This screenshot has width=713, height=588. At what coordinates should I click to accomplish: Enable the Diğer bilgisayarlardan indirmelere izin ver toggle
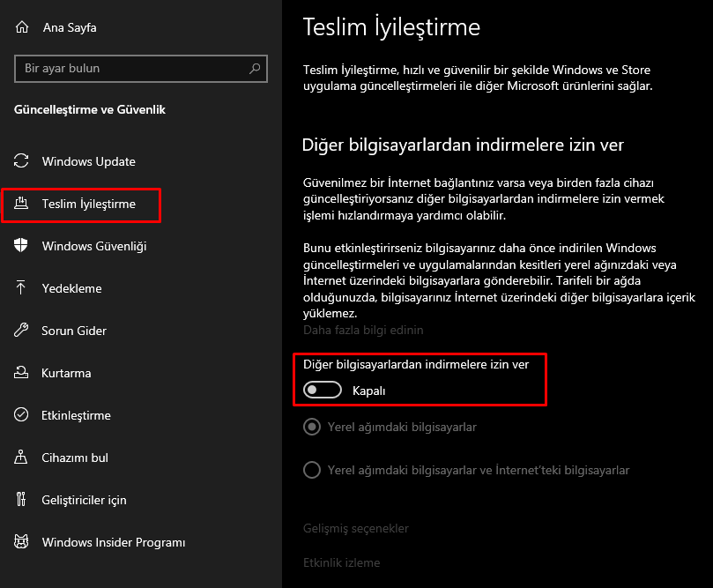[323, 390]
